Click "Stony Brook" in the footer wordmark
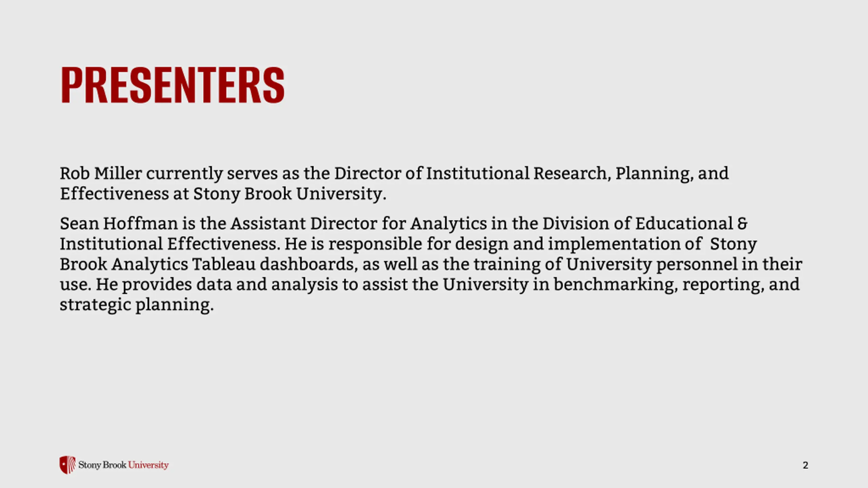The width and height of the screenshot is (868, 488). click(102, 465)
